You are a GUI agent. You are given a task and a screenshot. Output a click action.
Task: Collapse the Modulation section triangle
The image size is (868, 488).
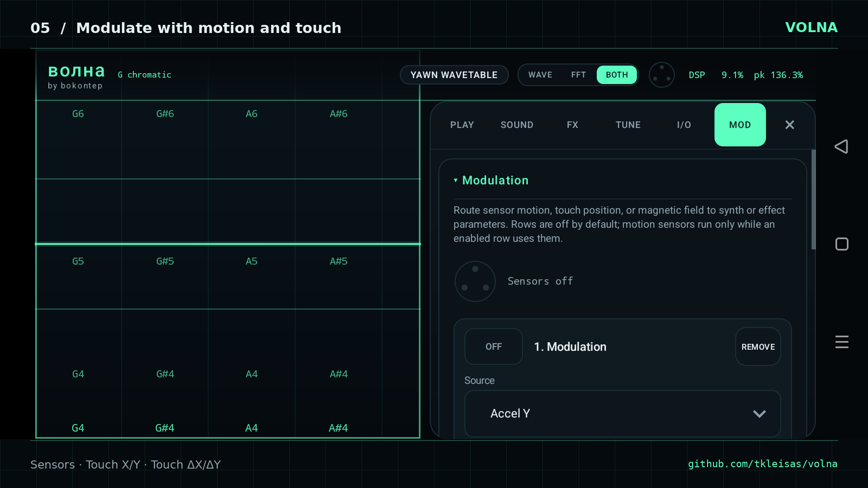456,180
